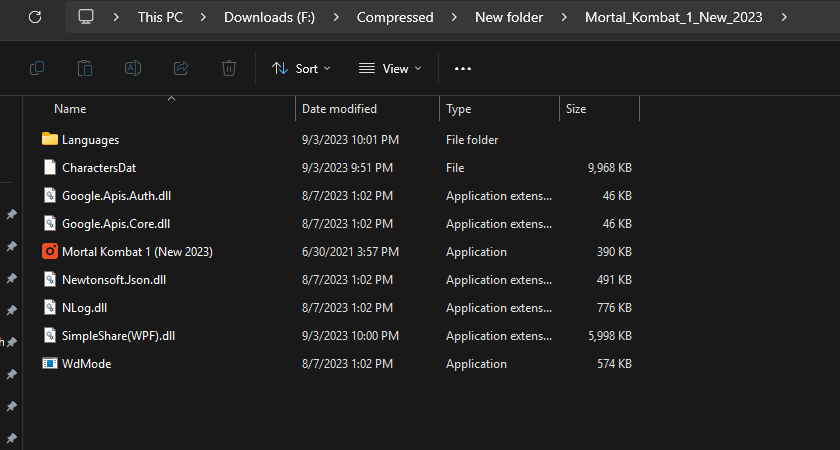This screenshot has height=450, width=840.
Task: Open the See more three-dots menu
Action: (x=462, y=68)
